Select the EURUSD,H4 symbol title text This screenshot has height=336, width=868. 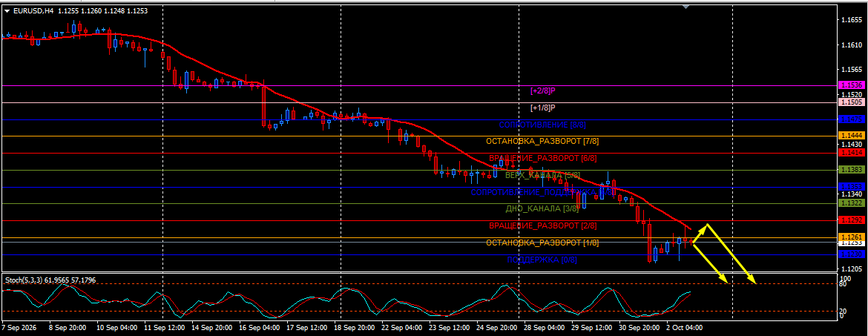(x=33, y=10)
